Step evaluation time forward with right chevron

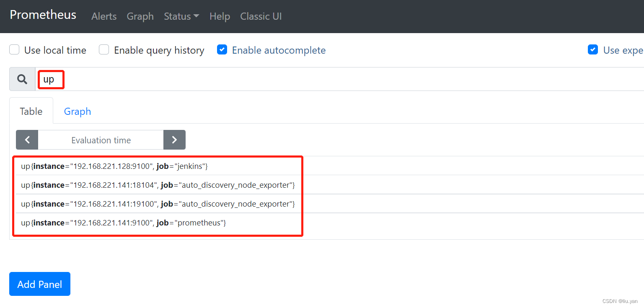[x=174, y=140]
